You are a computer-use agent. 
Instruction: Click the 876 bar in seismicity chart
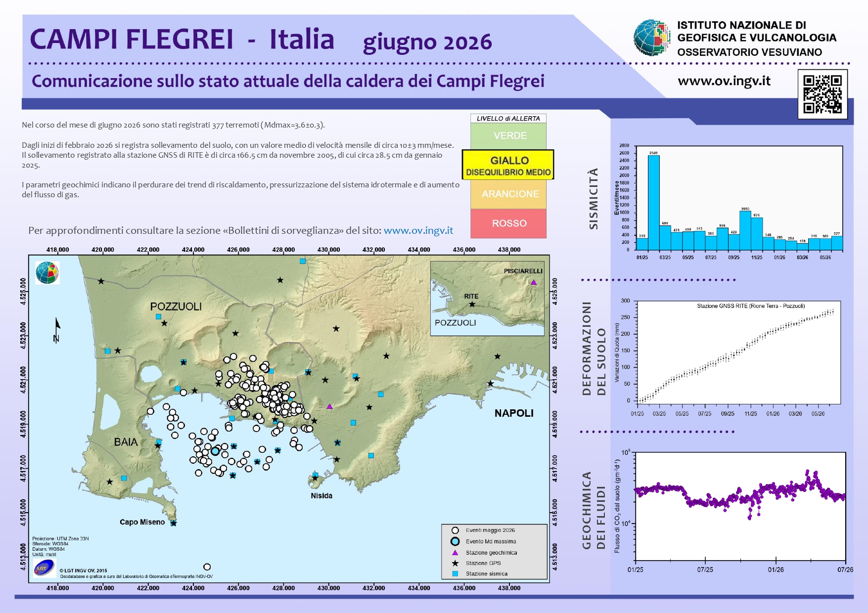pyautogui.click(x=757, y=234)
